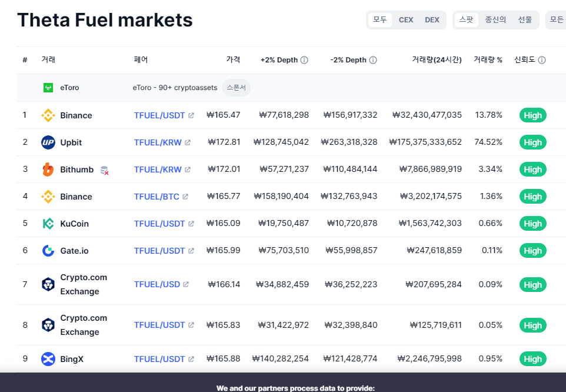The width and height of the screenshot is (566, 392).
Task: Click the eToro - 90+ cryptoassets text
Action: 175,88
